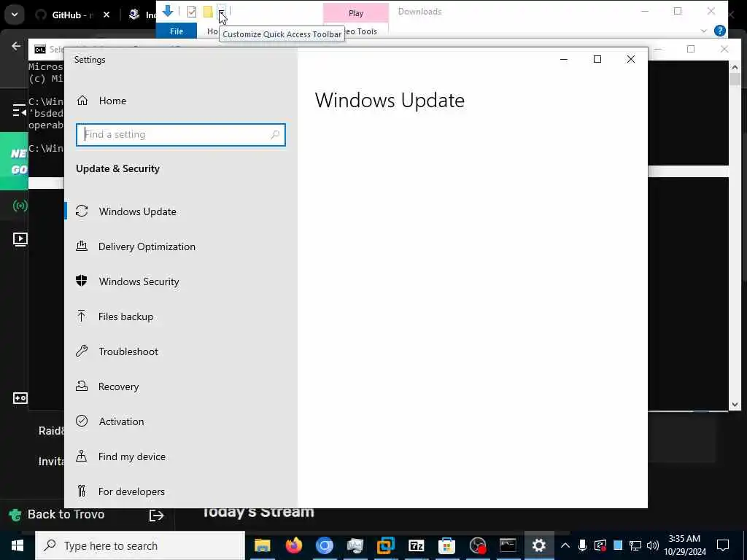Click Trovo gamepad sidebar icon
Viewport: 747px width, 560px height.
coord(20,398)
